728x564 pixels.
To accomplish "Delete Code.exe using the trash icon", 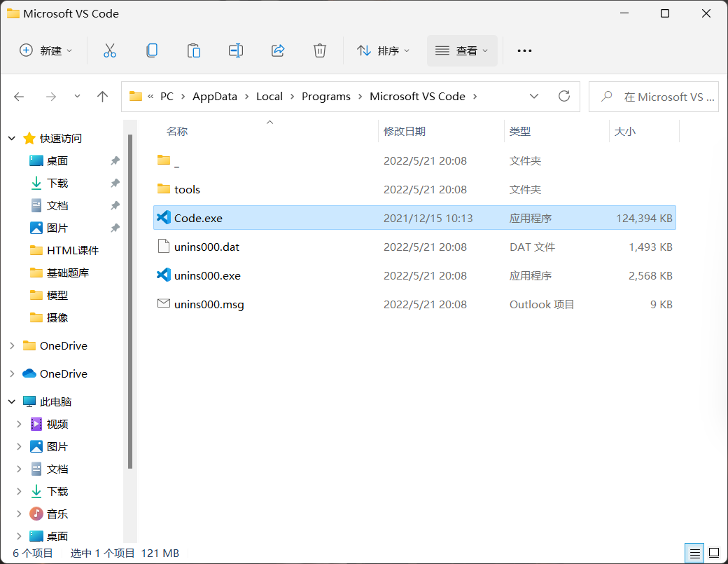I will coord(319,50).
